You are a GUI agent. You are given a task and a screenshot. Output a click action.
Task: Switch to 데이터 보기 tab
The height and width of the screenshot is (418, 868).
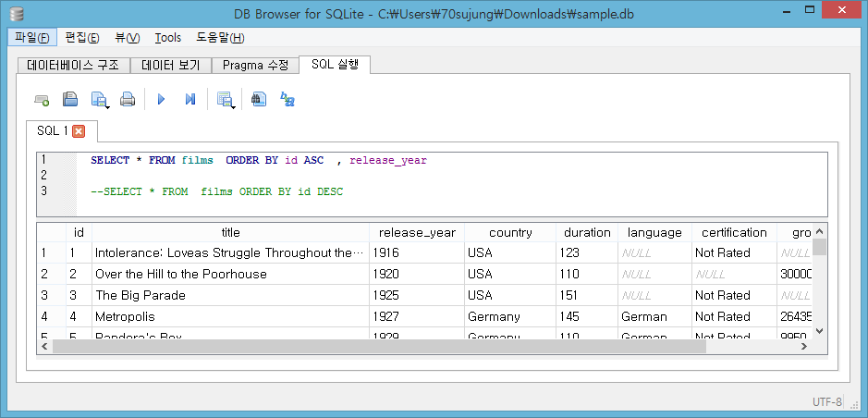point(170,66)
